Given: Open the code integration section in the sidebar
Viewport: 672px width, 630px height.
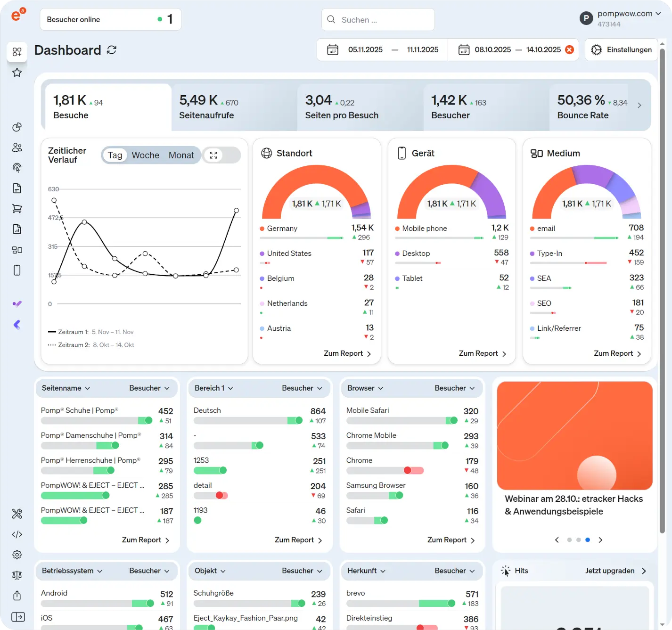Looking at the screenshot, I should click(17, 534).
